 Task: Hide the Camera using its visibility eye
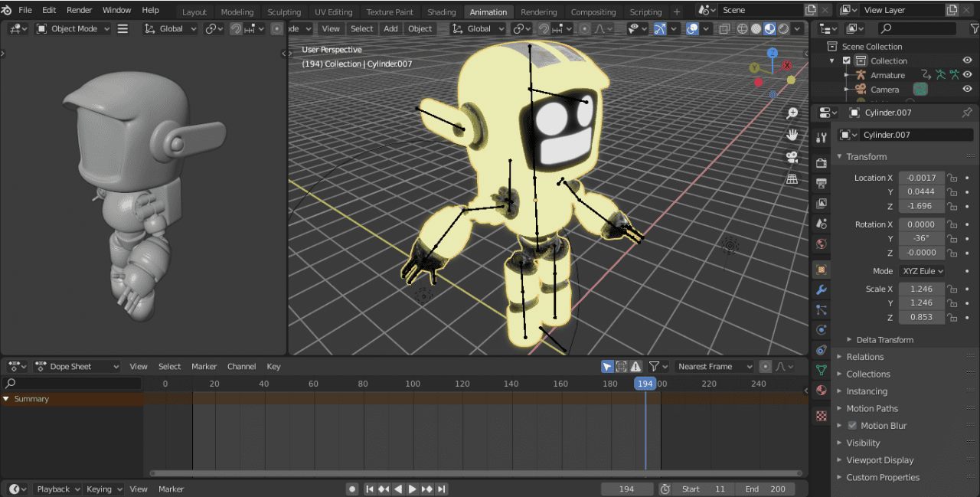(968, 89)
